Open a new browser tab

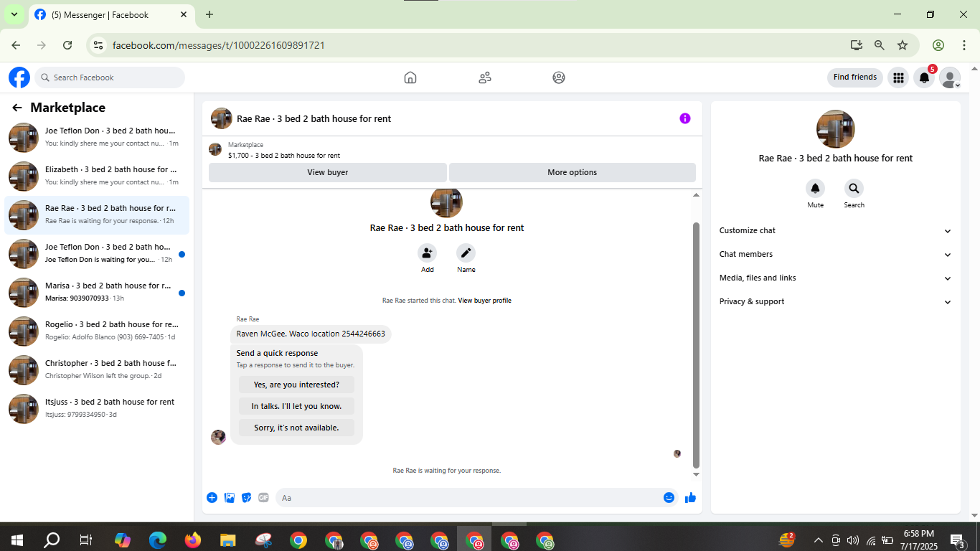[209, 14]
